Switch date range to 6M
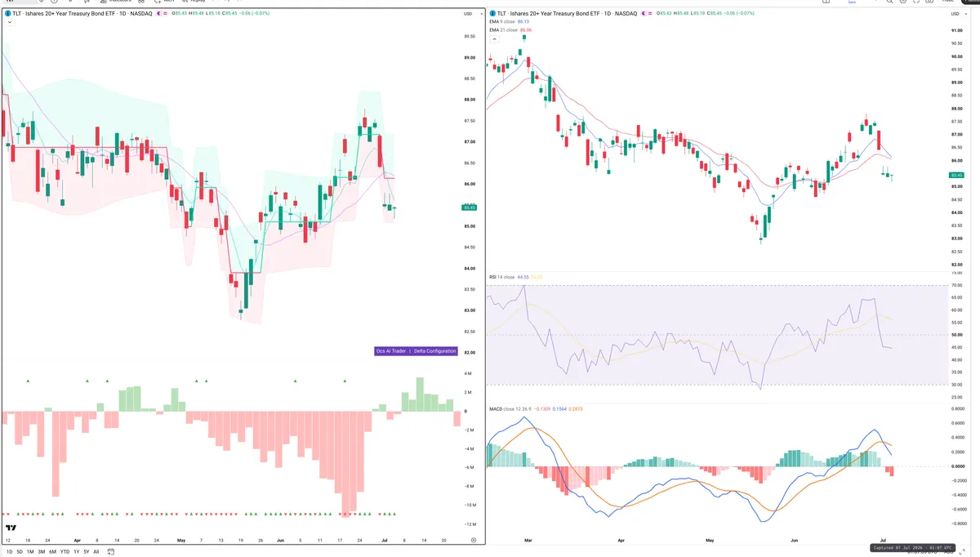Viewport: 980px width, 557px height. [x=52, y=552]
